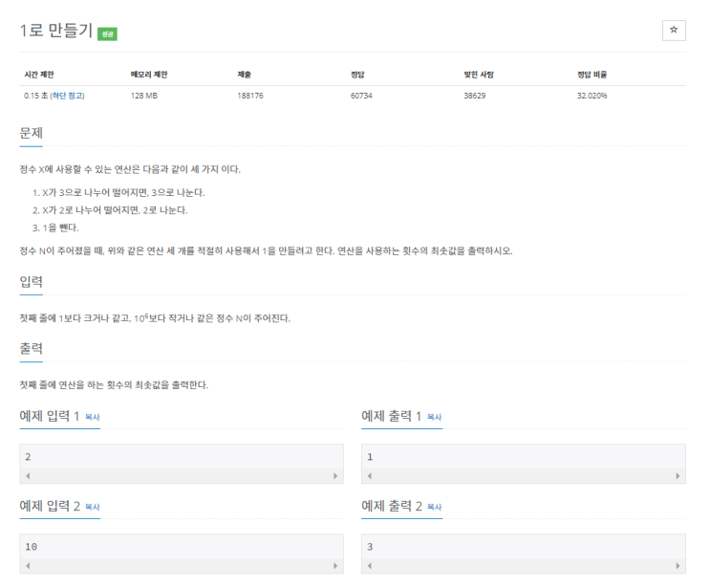Click the 맞힌 사람 column header
The image size is (710, 588).
coord(479,75)
